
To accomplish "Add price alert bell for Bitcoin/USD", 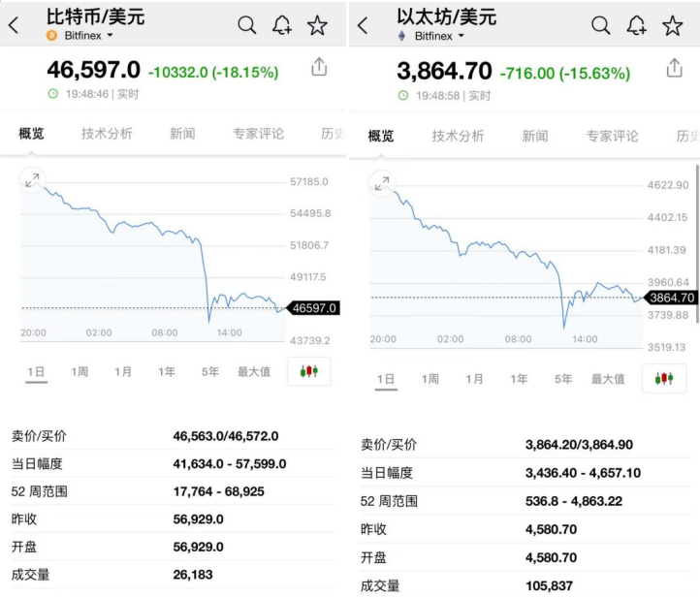I will click(281, 26).
